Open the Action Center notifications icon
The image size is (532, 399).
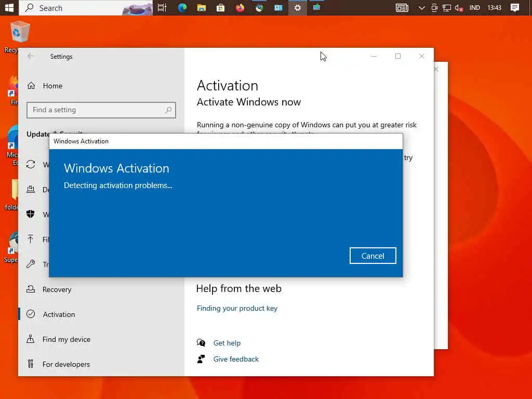click(515, 7)
